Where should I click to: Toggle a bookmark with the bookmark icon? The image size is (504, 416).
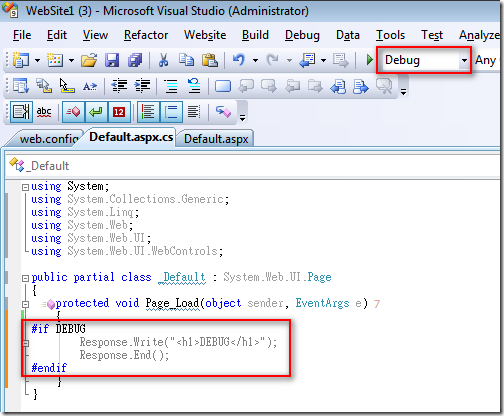[223, 86]
